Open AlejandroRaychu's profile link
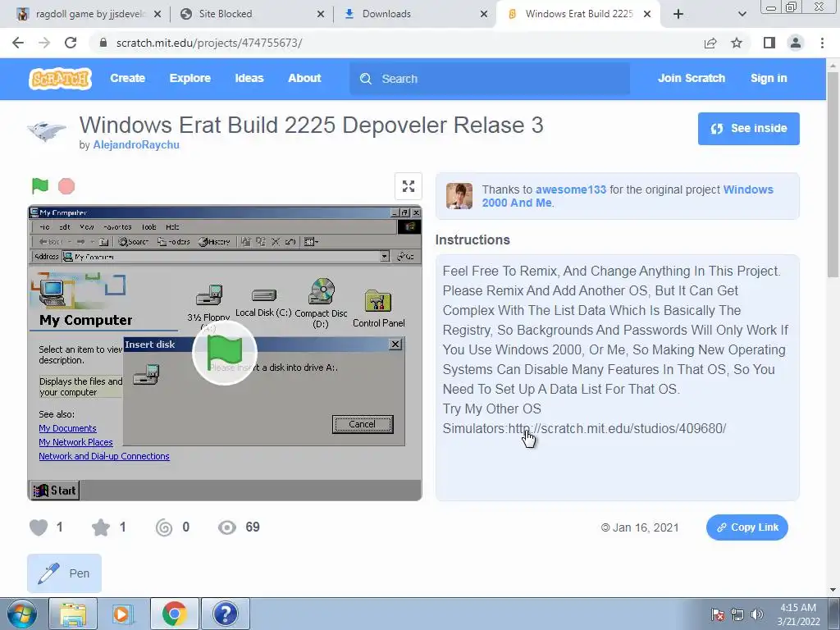840x630 pixels. 136,144
